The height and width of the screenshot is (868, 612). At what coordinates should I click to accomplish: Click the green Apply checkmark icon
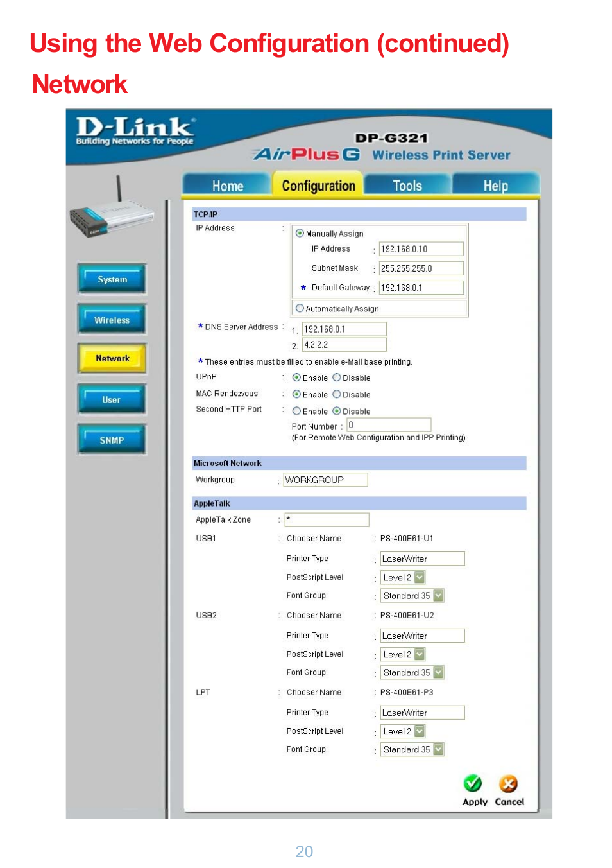pyautogui.click(x=473, y=783)
